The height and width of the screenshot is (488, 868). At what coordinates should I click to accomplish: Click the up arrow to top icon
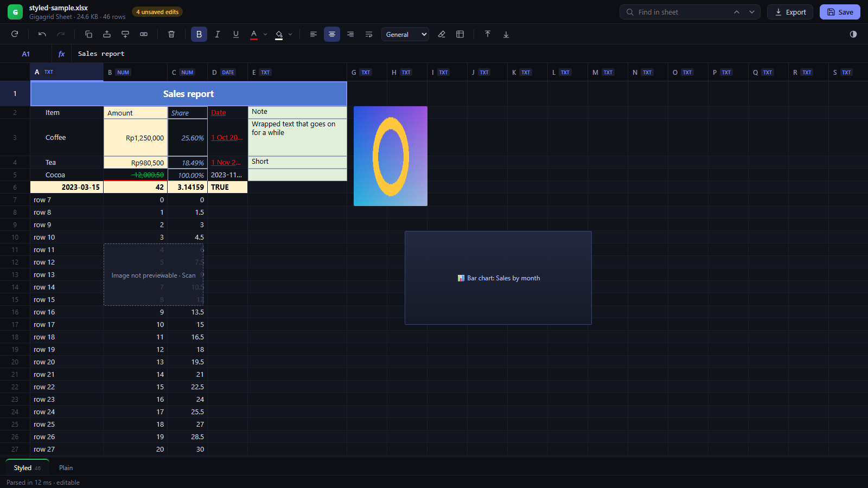(488, 34)
